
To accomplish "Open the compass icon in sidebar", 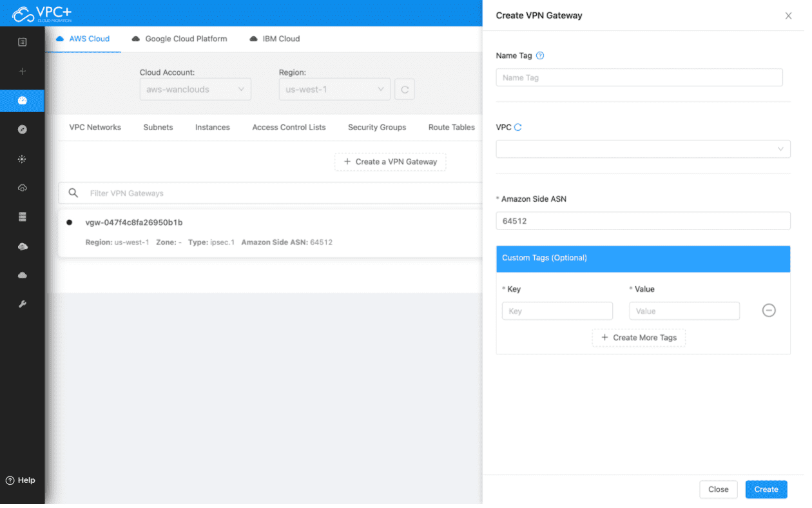I will pyautogui.click(x=23, y=130).
